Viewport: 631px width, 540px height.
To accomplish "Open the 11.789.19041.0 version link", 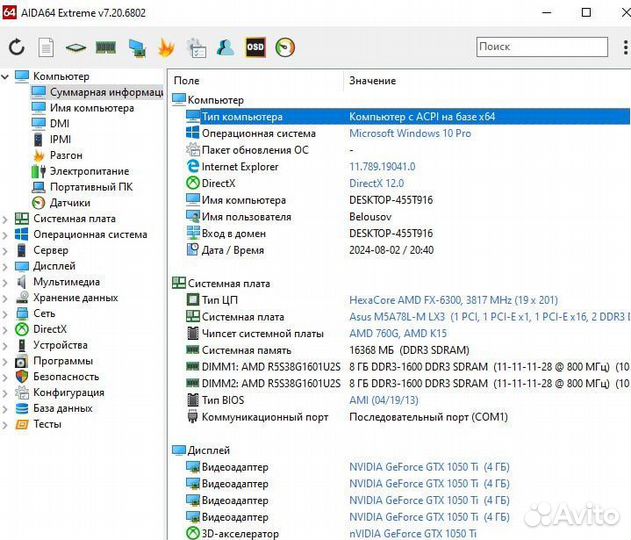I will click(382, 167).
